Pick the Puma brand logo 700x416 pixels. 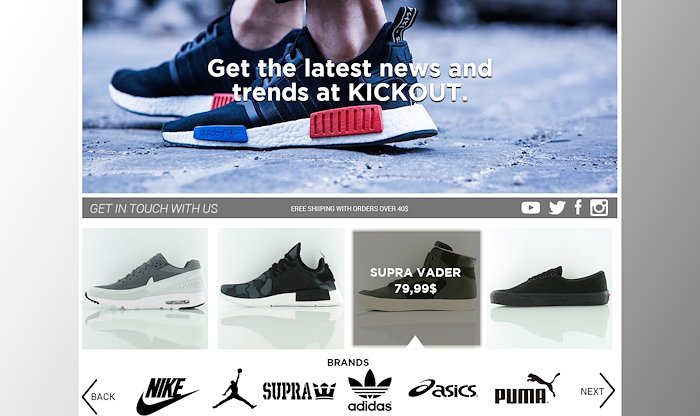click(x=527, y=388)
